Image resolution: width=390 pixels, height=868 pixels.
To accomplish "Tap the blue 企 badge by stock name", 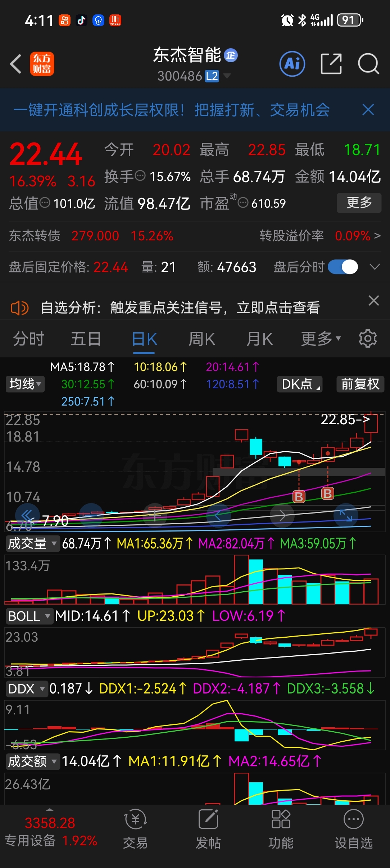I will tap(231, 55).
